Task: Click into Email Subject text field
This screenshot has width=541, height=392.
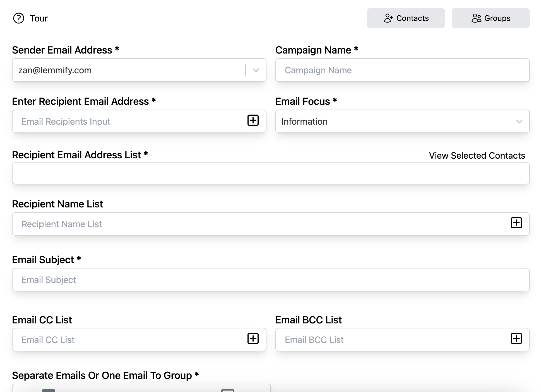Action: [271, 280]
